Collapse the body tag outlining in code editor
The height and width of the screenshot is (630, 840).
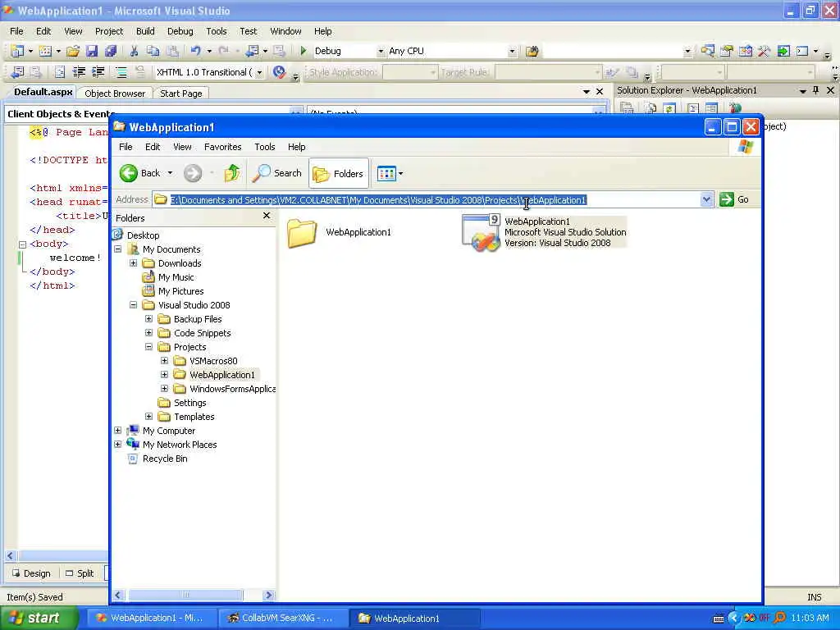pos(22,244)
